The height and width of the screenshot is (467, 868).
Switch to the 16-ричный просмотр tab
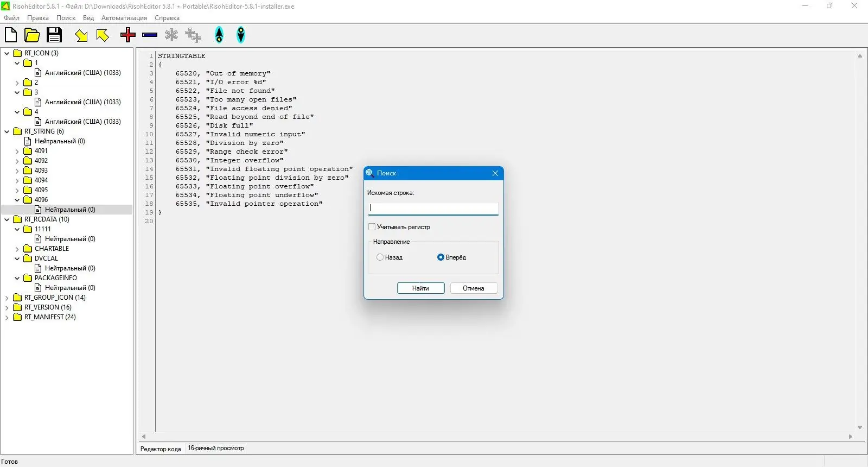coord(216,449)
